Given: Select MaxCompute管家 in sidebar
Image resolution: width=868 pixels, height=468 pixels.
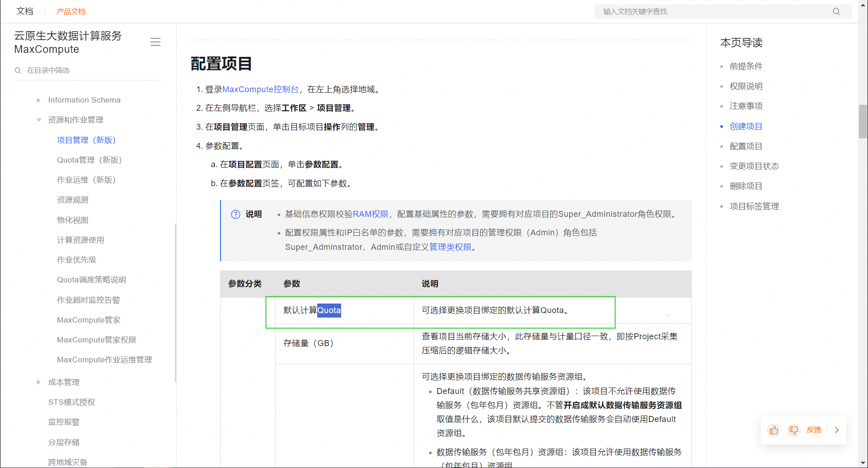Looking at the screenshot, I should [x=89, y=320].
